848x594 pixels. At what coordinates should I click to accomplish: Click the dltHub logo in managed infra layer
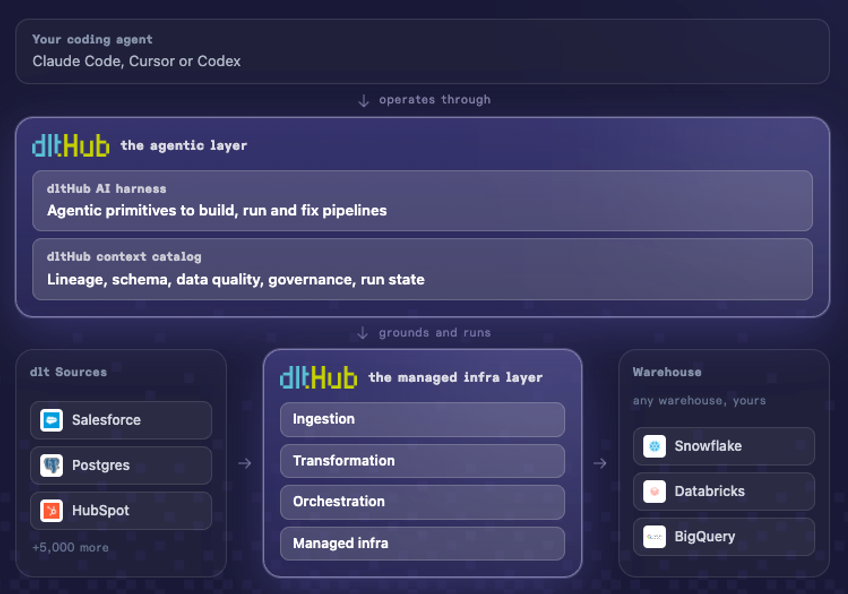(319, 378)
